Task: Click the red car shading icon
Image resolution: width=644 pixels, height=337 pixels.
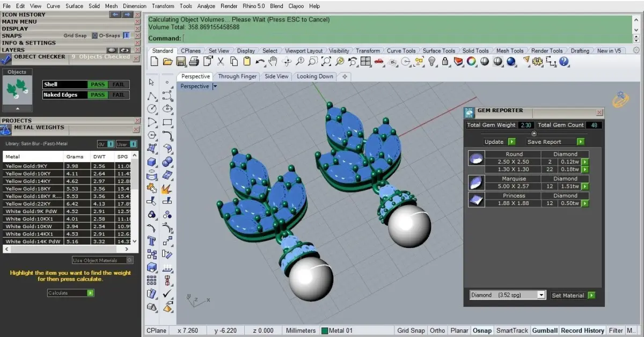Action: [379, 62]
